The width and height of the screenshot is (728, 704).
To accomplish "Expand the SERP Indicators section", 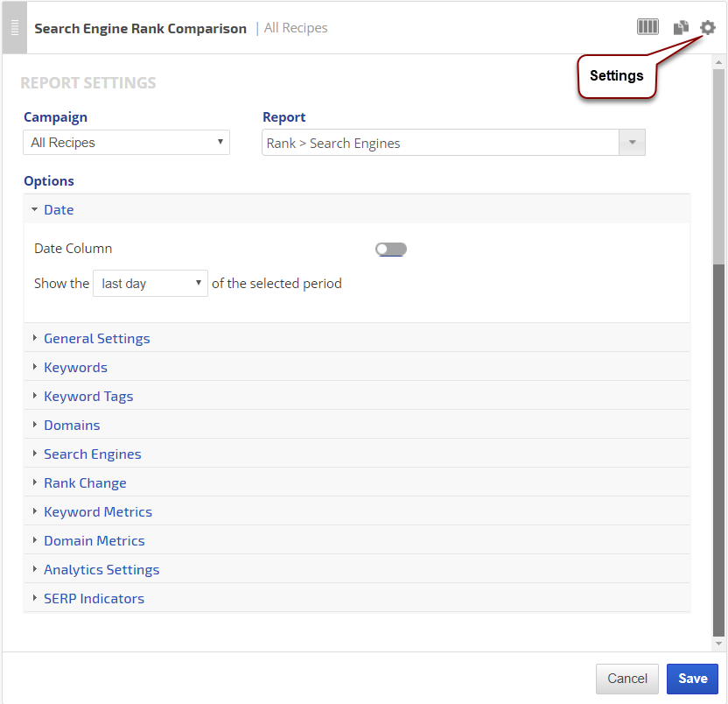I will pyautogui.click(x=94, y=599).
